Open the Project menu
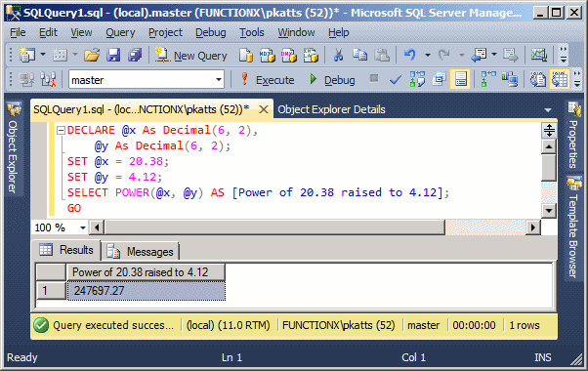The width and height of the screenshot is (588, 371). tap(165, 32)
